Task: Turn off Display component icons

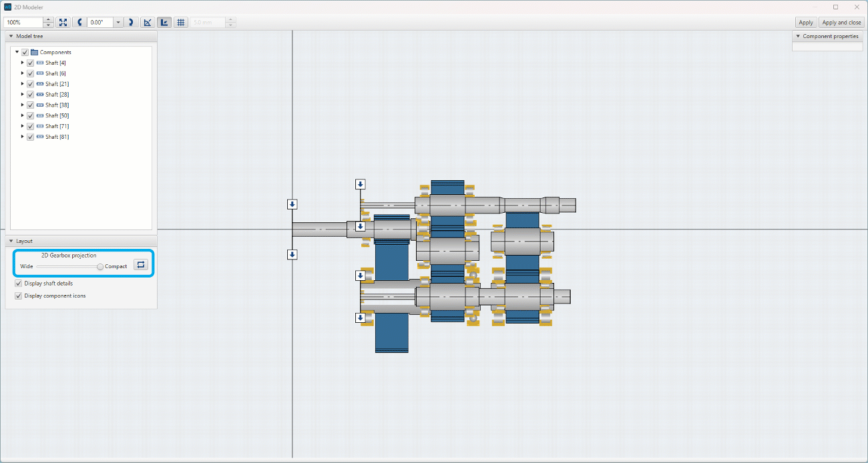Action: [19, 296]
